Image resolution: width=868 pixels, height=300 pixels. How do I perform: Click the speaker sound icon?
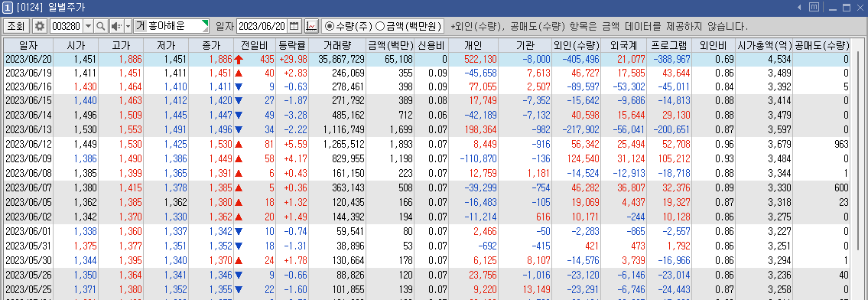tap(116, 26)
